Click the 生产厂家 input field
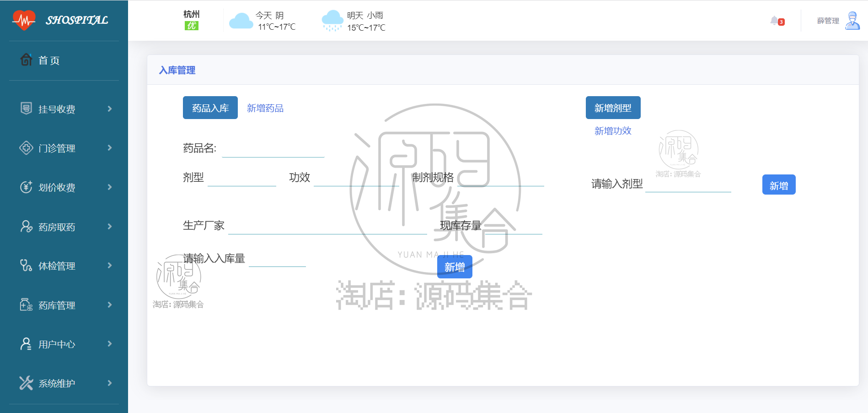 327,226
